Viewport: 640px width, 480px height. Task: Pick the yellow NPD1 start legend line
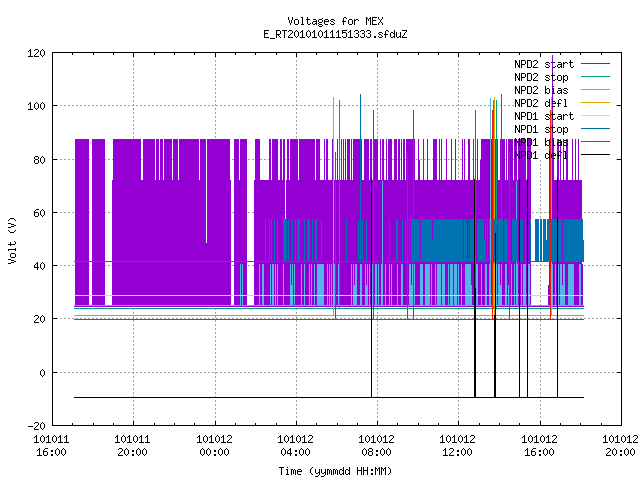(595, 116)
